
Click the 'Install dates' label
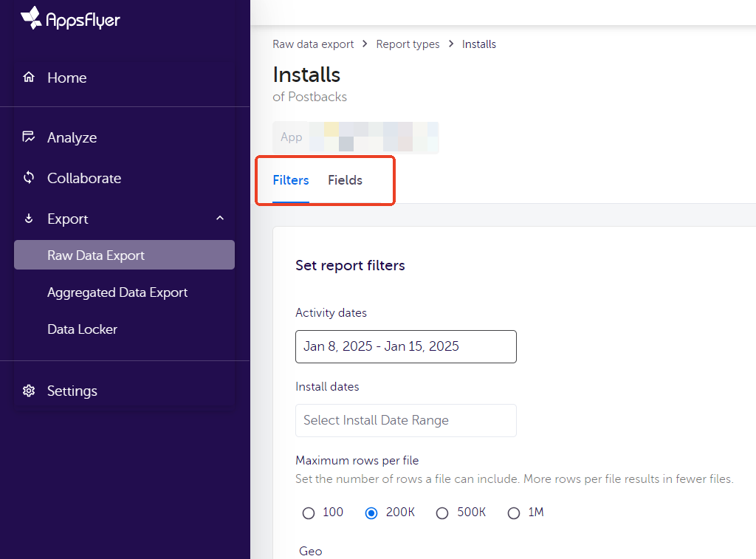[327, 387]
